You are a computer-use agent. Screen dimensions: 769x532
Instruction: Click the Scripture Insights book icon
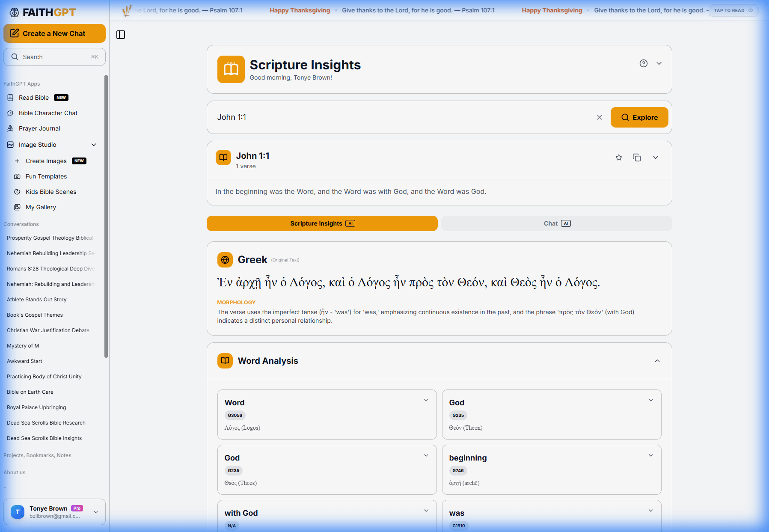pyautogui.click(x=231, y=69)
